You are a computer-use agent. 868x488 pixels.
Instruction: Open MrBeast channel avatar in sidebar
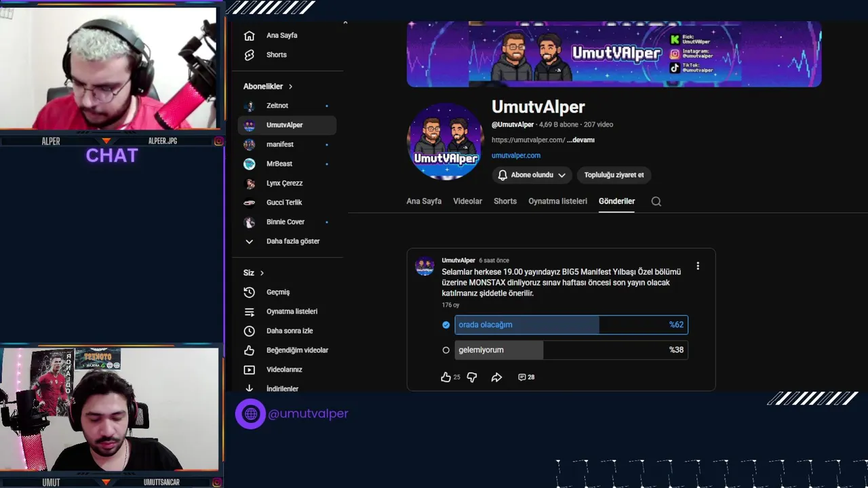pos(250,164)
